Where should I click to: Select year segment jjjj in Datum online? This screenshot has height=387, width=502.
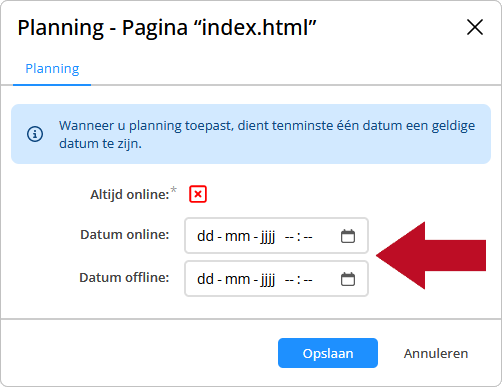(x=268, y=236)
